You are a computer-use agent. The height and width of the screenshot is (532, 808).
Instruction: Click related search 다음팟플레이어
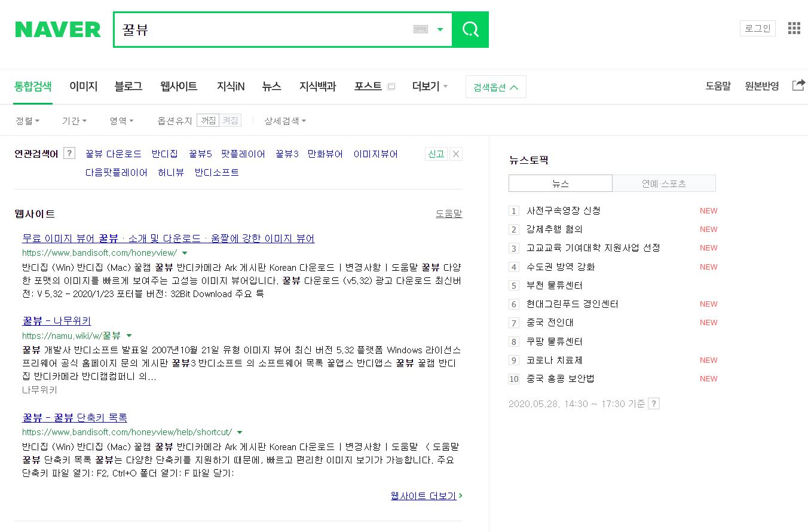tap(117, 172)
